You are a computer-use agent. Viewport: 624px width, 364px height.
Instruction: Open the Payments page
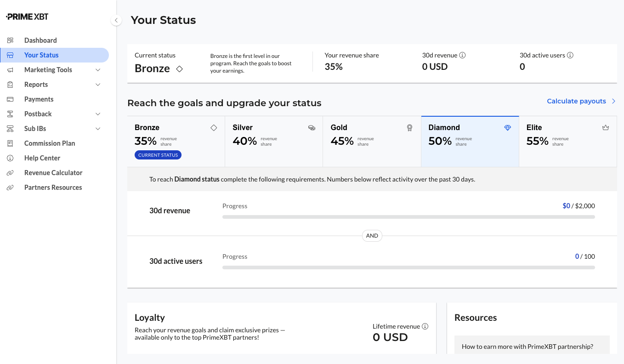[x=55, y=99]
